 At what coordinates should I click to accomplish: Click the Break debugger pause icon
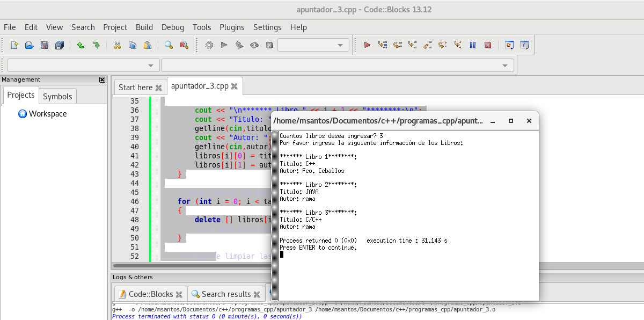coord(473,45)
